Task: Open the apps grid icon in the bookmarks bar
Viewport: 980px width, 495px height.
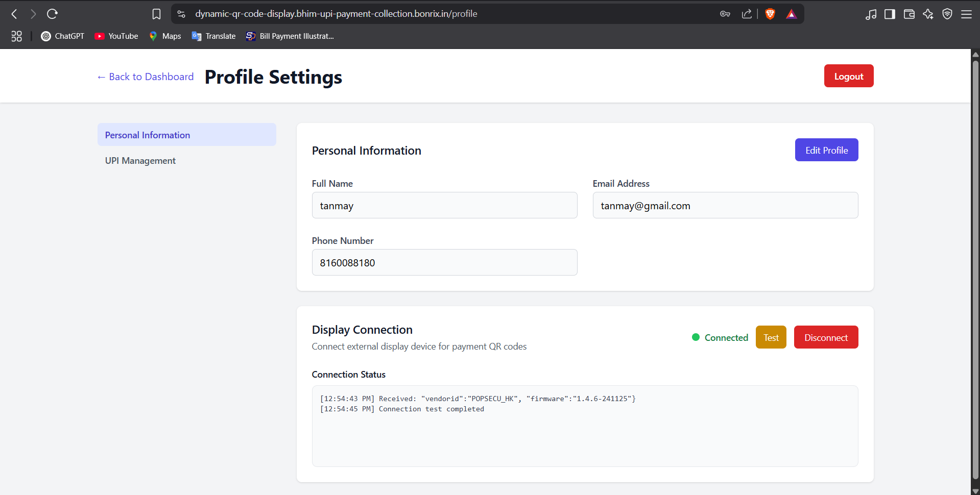Action: 16,36
